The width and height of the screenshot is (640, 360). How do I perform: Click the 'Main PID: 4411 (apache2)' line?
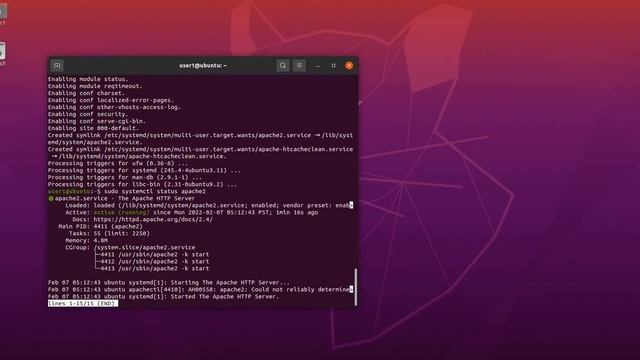tap(100, 227)
